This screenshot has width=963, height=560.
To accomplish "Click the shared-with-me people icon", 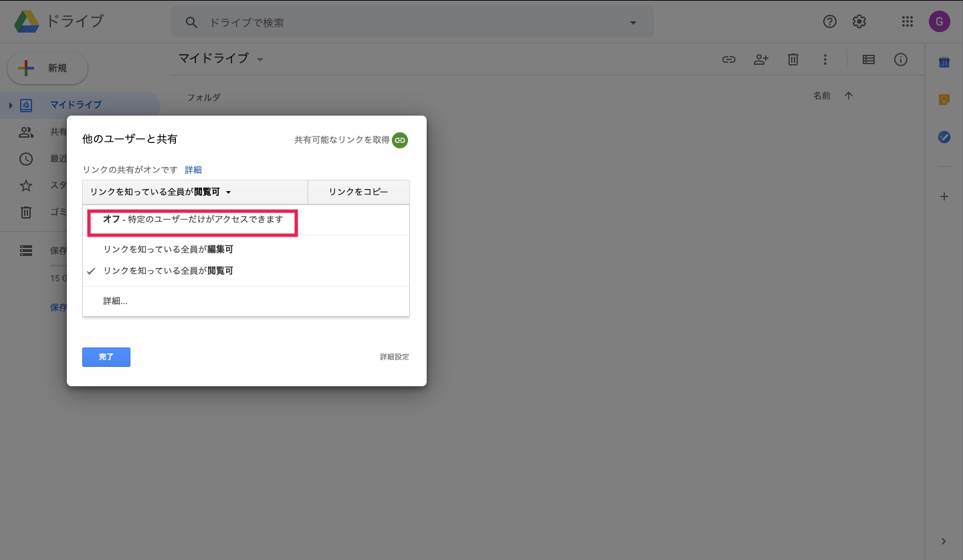I will click(26, 132).
